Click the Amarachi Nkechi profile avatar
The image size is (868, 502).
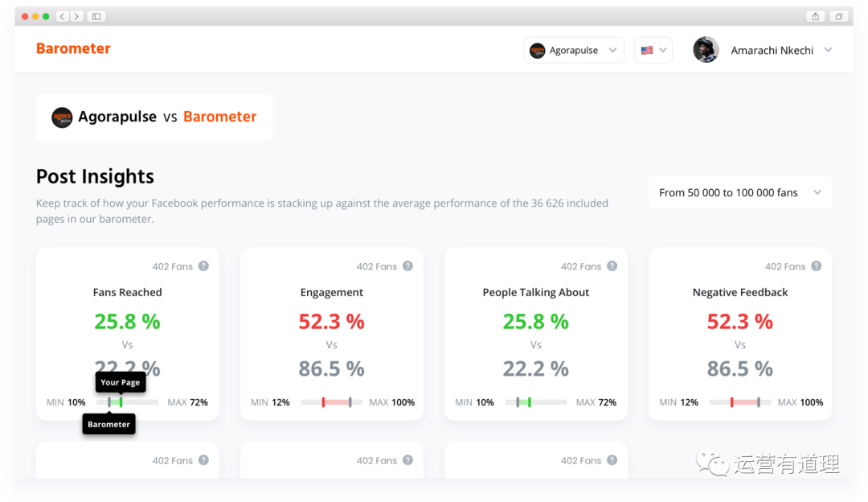[706, 50]
